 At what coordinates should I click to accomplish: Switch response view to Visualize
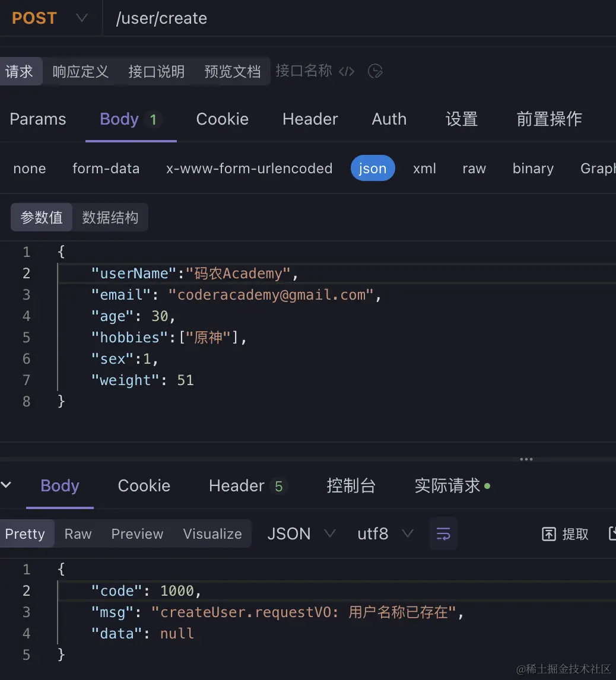coord(212,533)
